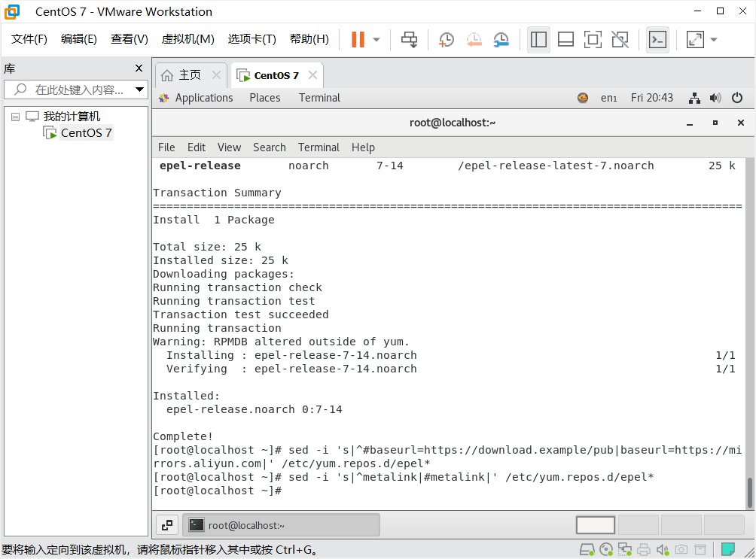756x559 pixels.
Task: Open the 编辑(E) menu
Action: click(x=78, y=39)
